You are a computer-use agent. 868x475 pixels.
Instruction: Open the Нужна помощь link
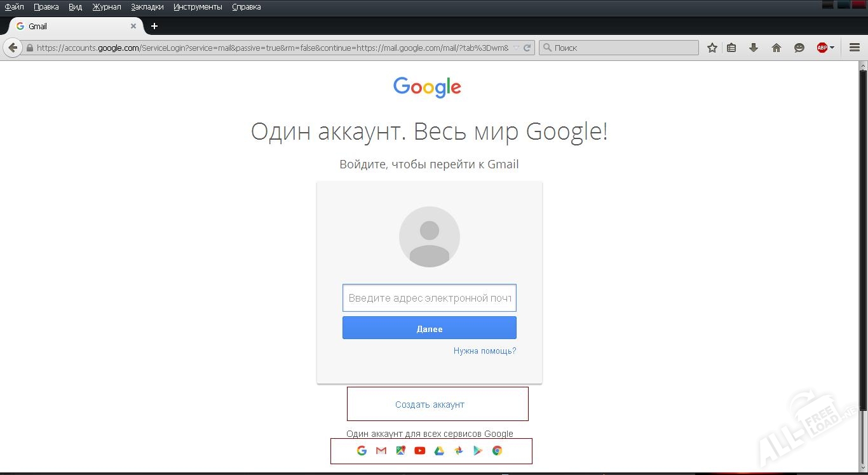coord(484,351)
